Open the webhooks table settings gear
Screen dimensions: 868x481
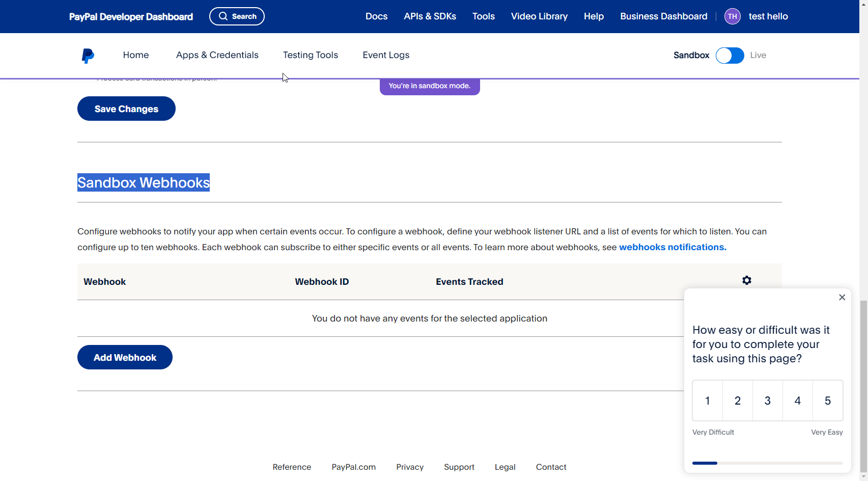click(746, 280)
